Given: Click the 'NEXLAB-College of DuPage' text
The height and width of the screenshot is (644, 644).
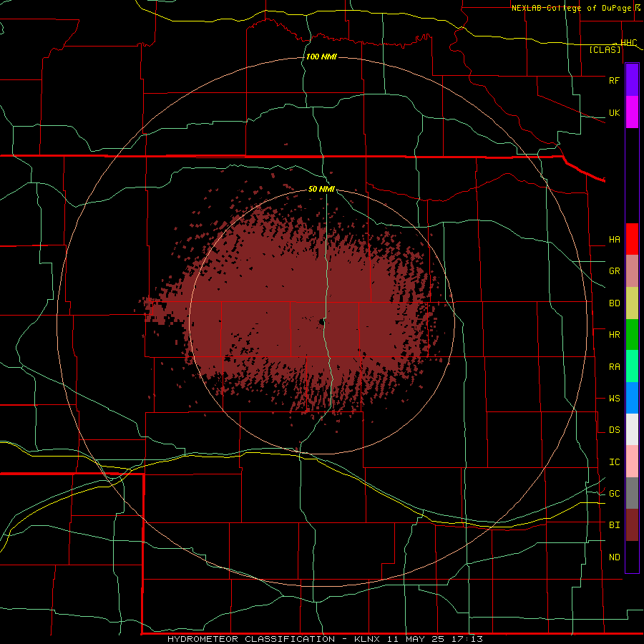Looking at the screenshot, I should (571, 8).
